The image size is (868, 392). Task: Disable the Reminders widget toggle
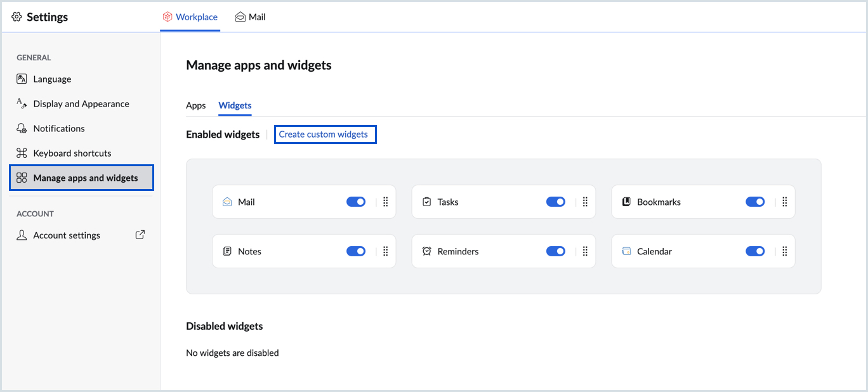(x=556, y=251)
